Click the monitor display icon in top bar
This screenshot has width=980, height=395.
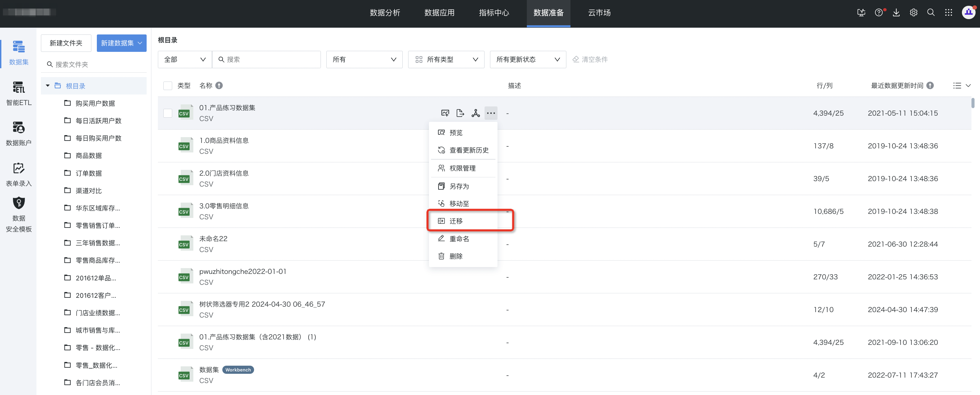861,13
